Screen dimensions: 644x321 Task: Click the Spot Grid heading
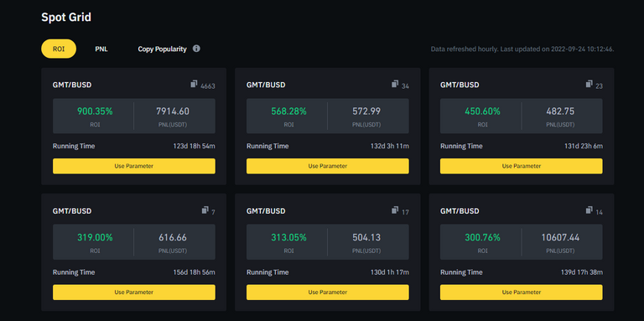coord(66,18)
